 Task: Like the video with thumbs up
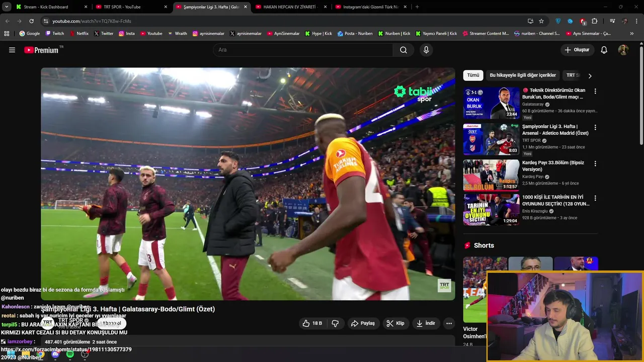click(x=312, y=323)
